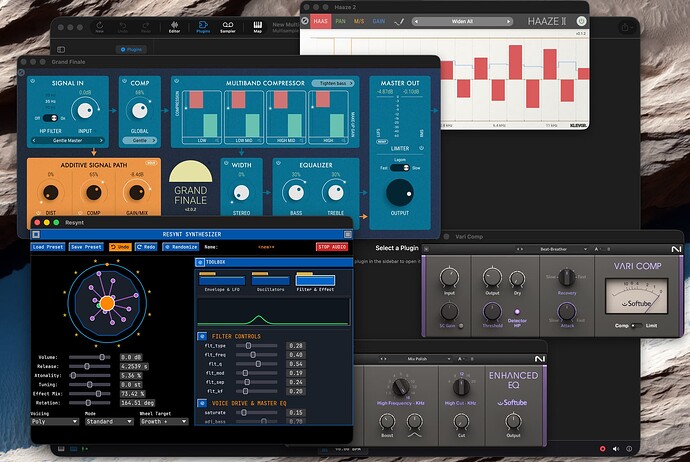Screen dimensions: 690x462
Task: Click the flt_freq slider
Action: pyautogui.click(x=257, y=355)
